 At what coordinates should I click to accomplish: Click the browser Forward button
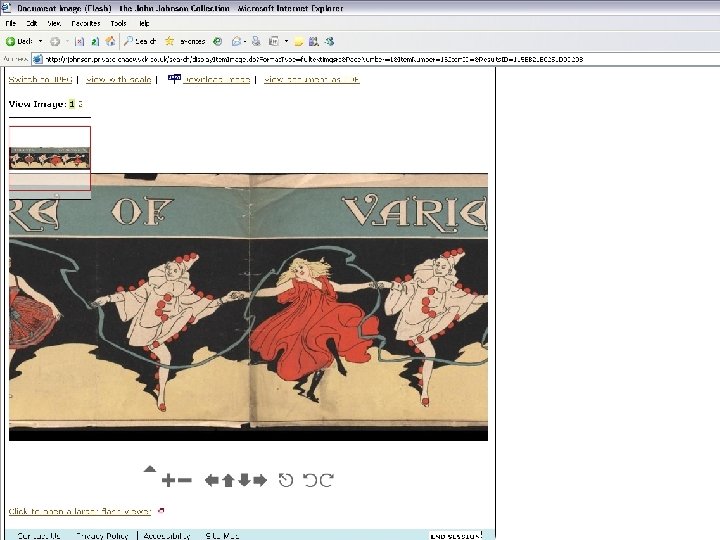click(55, 42)
